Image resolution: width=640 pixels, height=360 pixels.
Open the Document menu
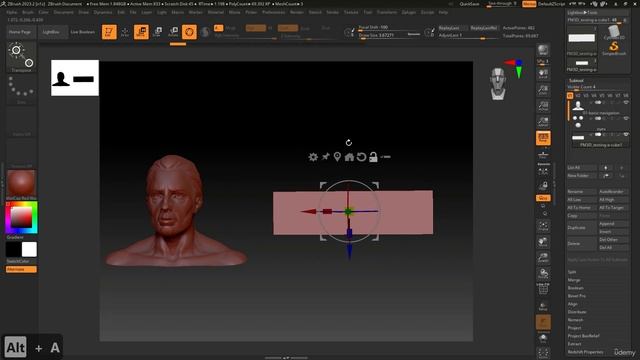pyautogui.click(x=64, y=12)
